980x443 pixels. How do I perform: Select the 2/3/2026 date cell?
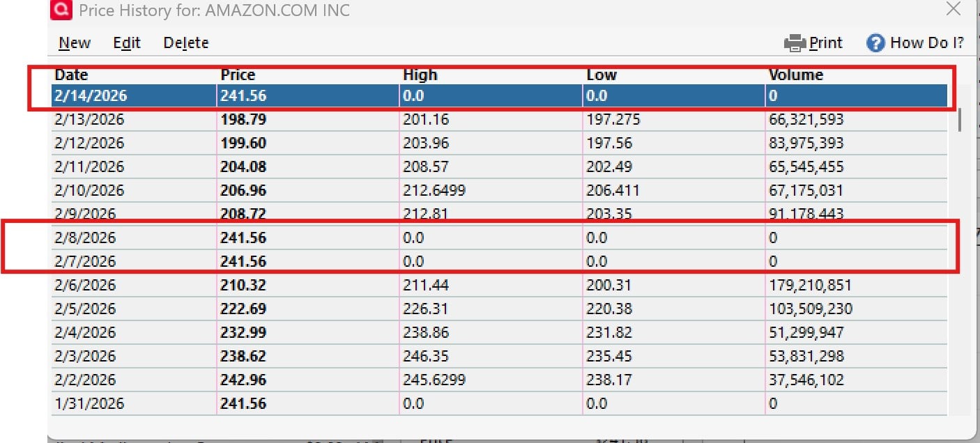click(85, 357)
